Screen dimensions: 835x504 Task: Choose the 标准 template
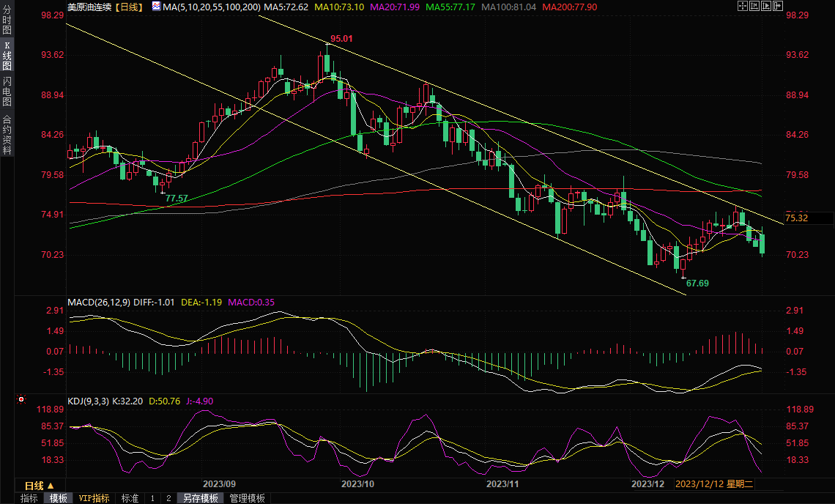coord(130,498)
